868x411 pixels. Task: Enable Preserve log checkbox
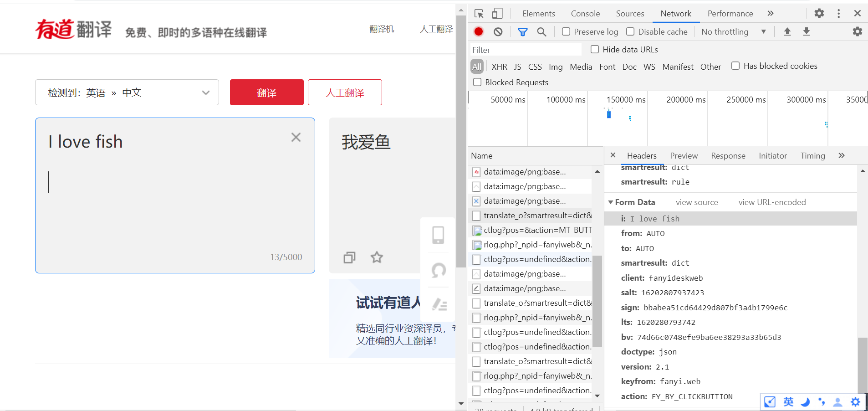point(566,31)
